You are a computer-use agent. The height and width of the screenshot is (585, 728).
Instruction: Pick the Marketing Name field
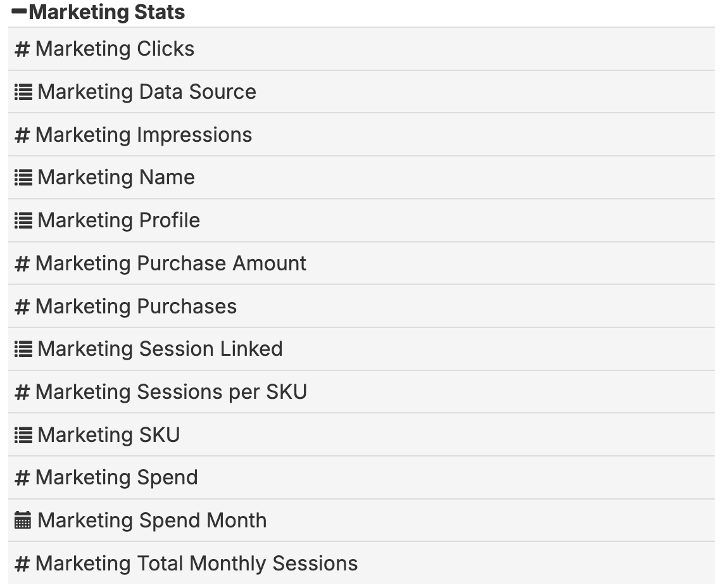point(116,178)
